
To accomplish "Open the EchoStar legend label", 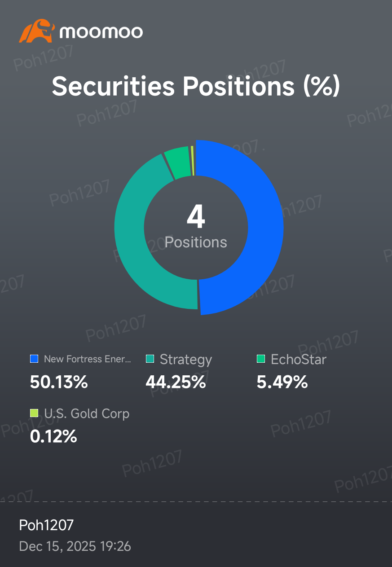I will pyautogui.click(x=299, y=359).
